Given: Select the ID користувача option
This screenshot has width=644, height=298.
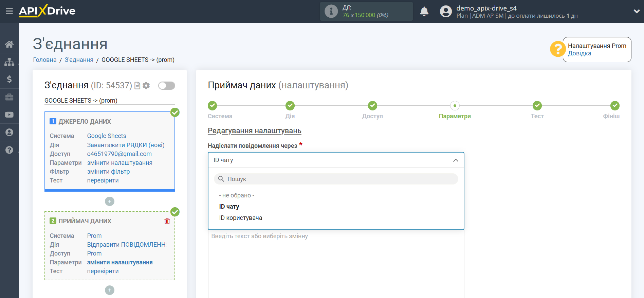Looking at the screenshot, I should pos(241,218).
